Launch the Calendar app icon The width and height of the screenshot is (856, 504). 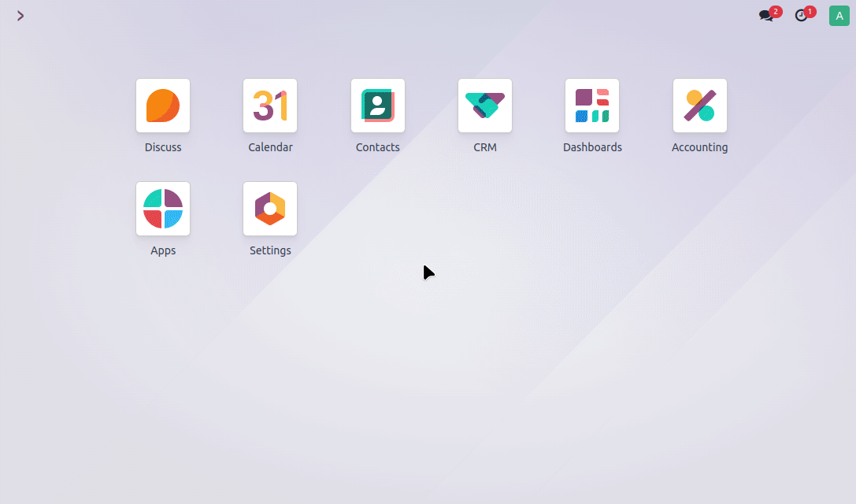(270, 106)
